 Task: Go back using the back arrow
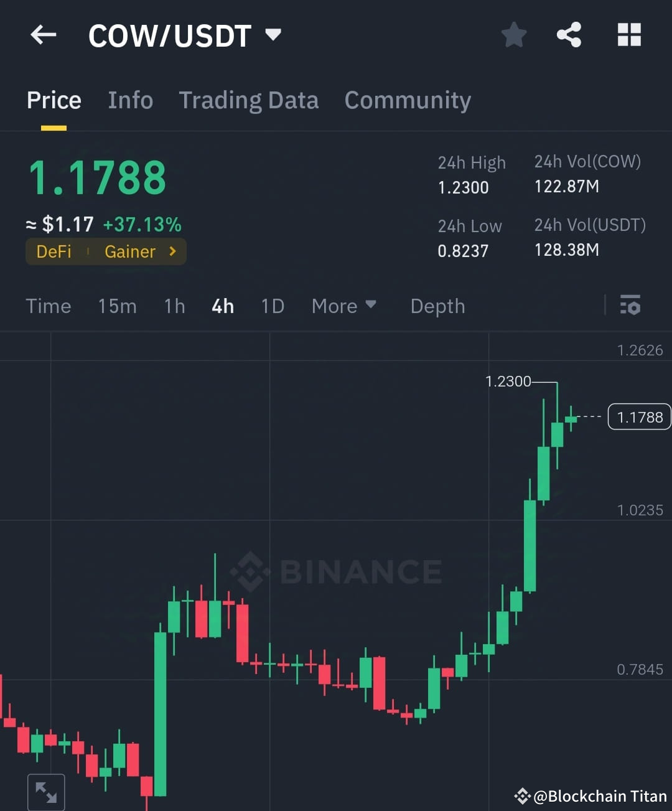tap(42, 35)
